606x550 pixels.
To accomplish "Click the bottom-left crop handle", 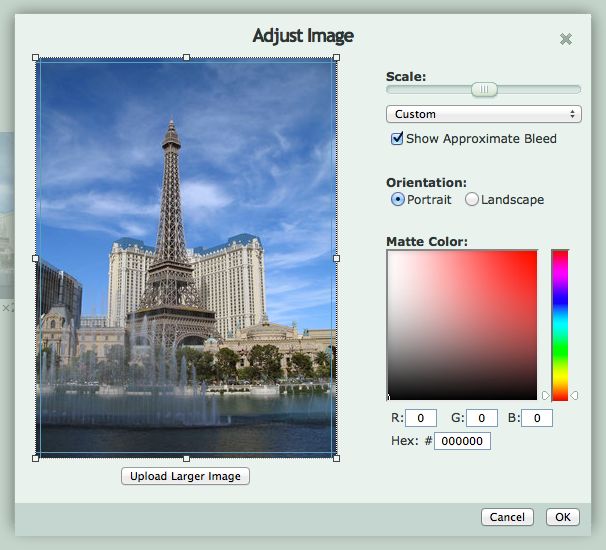I will click(36, 458).
